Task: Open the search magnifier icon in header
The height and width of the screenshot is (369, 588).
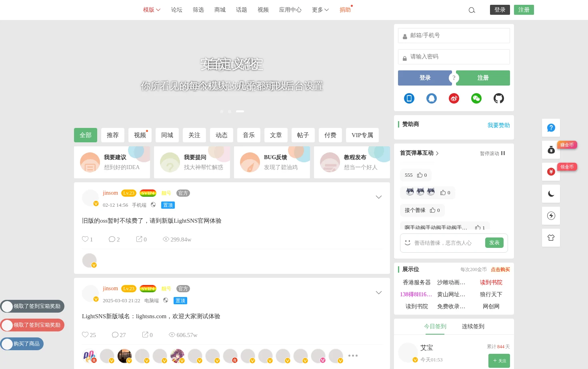Action: coord(472,10)
